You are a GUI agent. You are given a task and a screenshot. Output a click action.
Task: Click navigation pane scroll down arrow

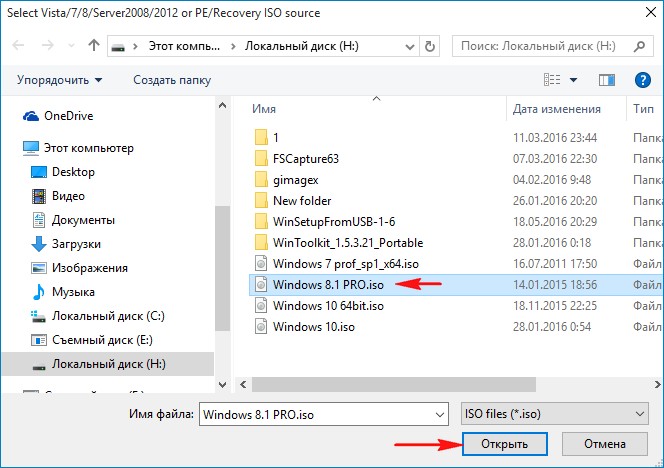[222, 385]
